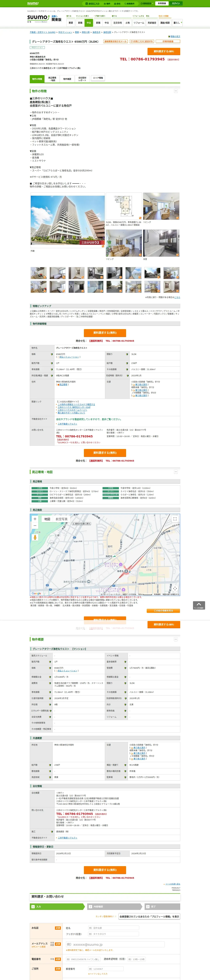Select the 地図 map view
210x980 pixels.
[47, 519]
